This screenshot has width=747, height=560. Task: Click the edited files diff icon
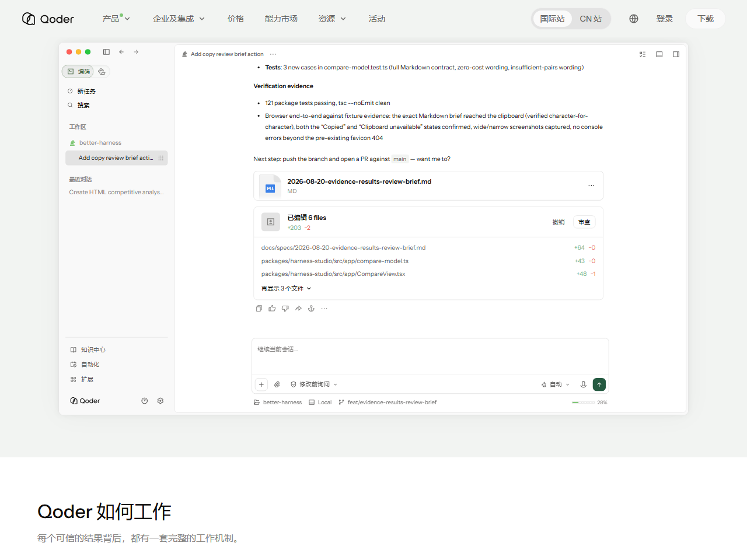(271, 222)
